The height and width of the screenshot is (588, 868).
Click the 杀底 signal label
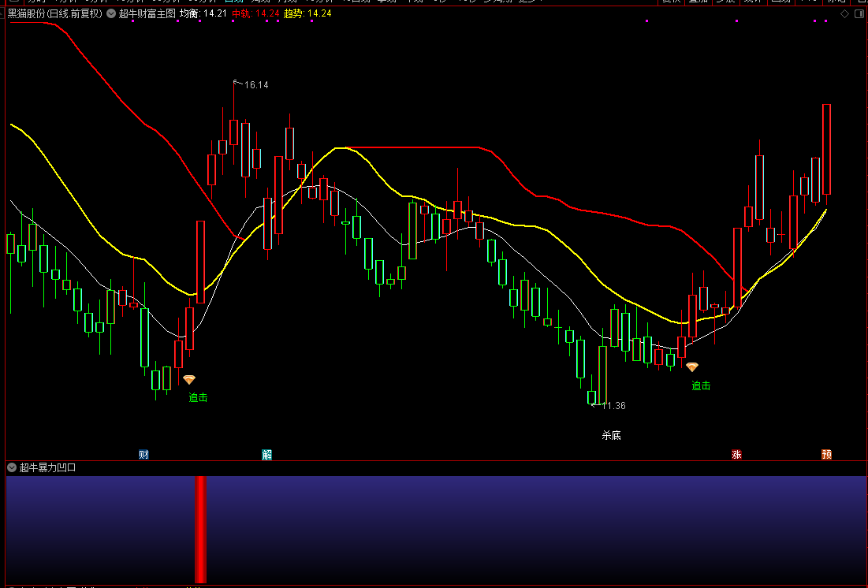click(x=612, y=435)
